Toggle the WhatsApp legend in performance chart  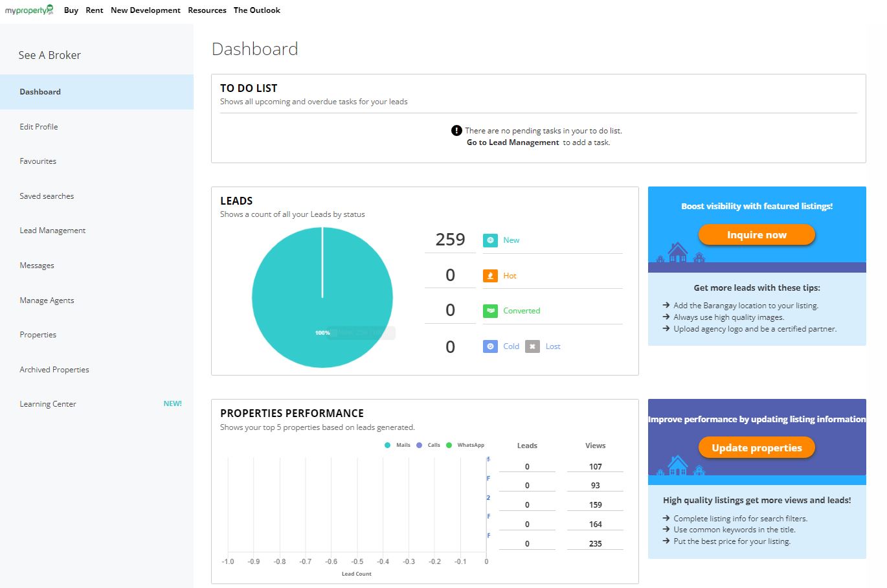[x=465, y=445]
